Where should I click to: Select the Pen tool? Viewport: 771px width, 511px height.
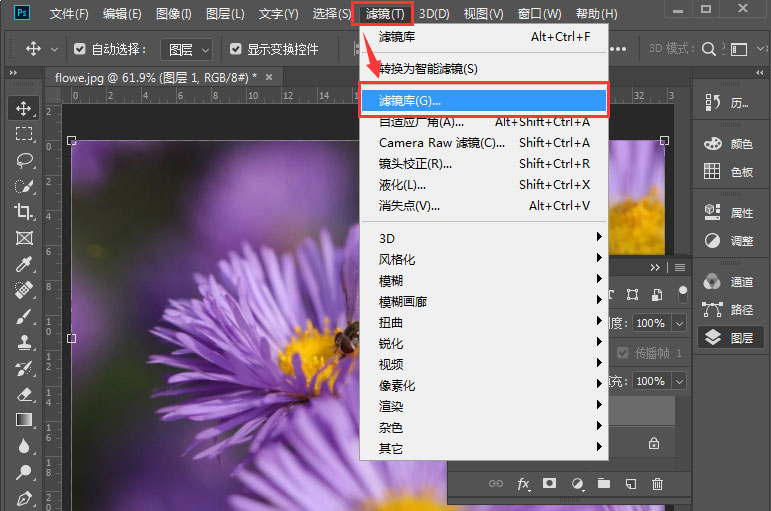coord(23,498)
